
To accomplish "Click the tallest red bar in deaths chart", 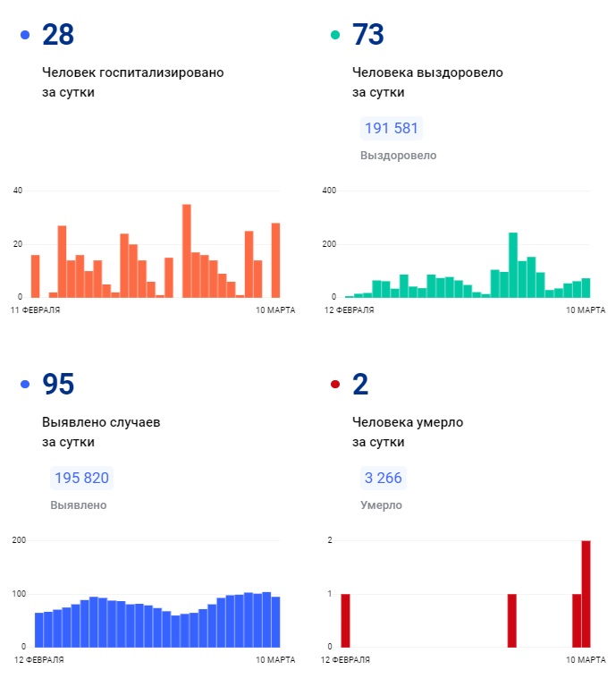I will click(586, 594).
